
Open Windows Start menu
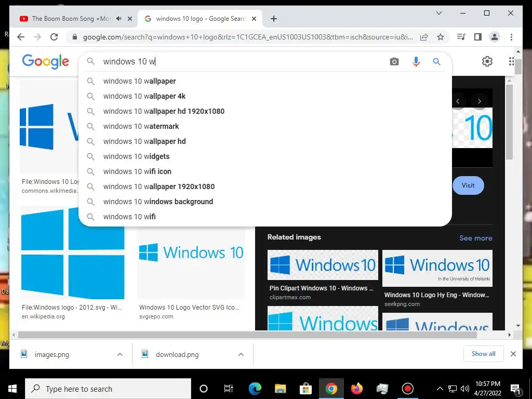12,389
